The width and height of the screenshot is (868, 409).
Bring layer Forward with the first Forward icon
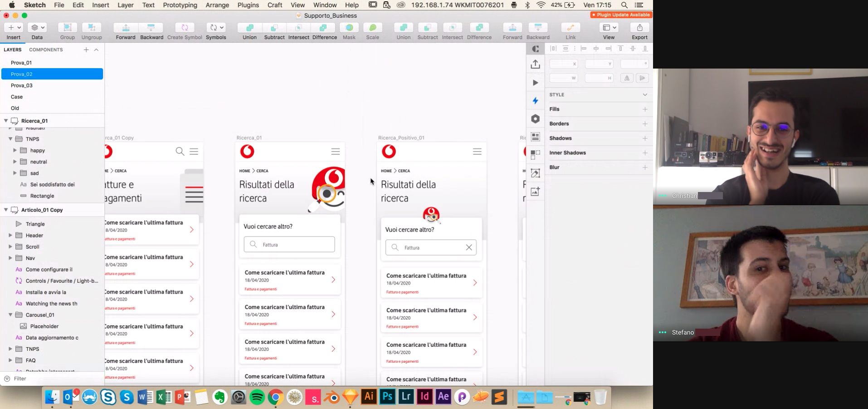pyautogui.click(x=126, y=28)
